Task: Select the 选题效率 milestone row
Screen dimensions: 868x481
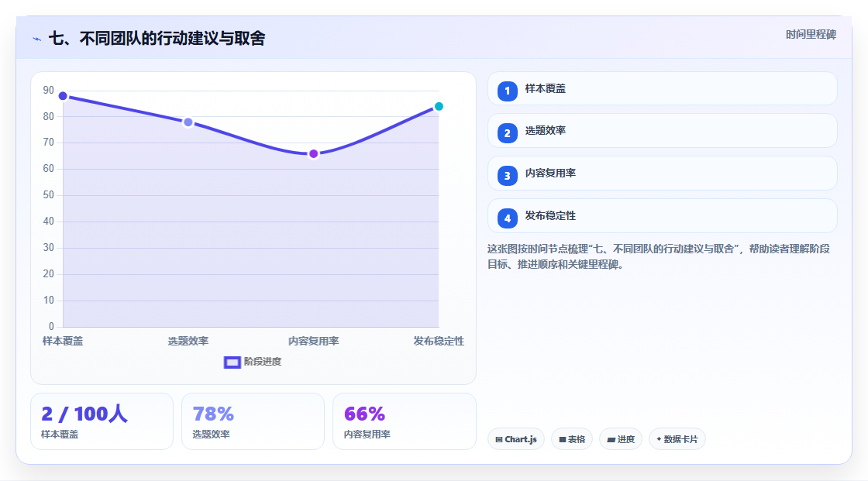Action: tap(662, 131)
